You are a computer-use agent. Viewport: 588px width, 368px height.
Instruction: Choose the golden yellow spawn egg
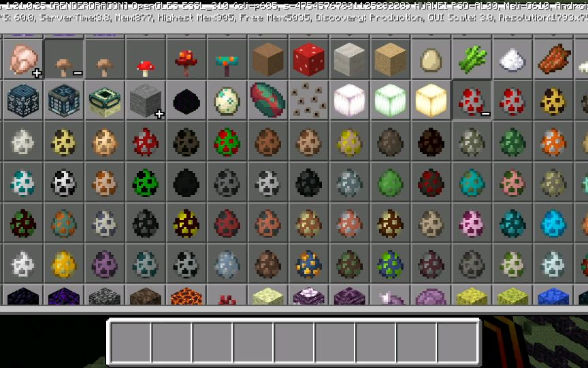tap(64, 264)
